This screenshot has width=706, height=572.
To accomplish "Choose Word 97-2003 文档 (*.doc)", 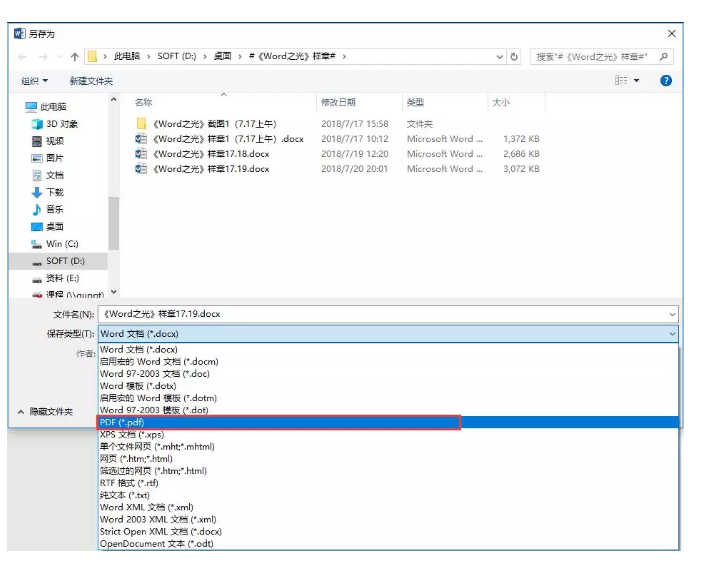I will (x=388, y=373).
